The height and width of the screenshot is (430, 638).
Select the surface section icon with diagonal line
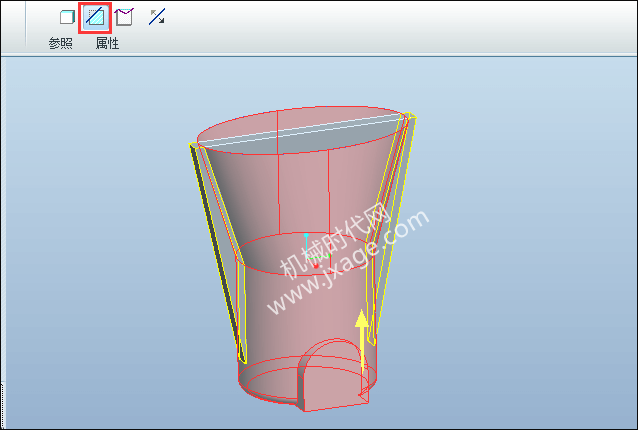tap(95, 17)
